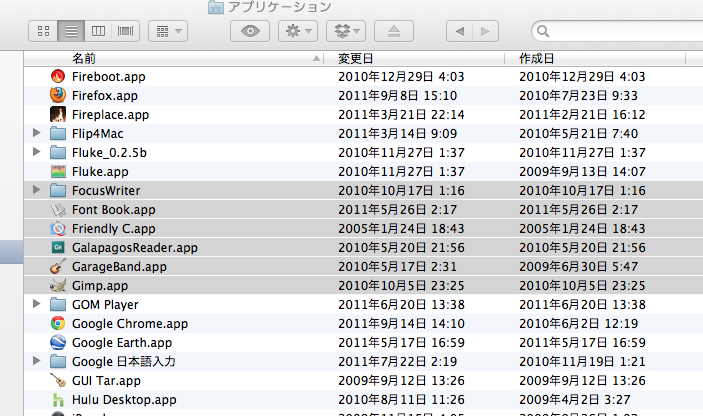Expand the GOM Player folder
Image resolution: width=703 pixels, height=416 pixels.
[x=37, y=303]
